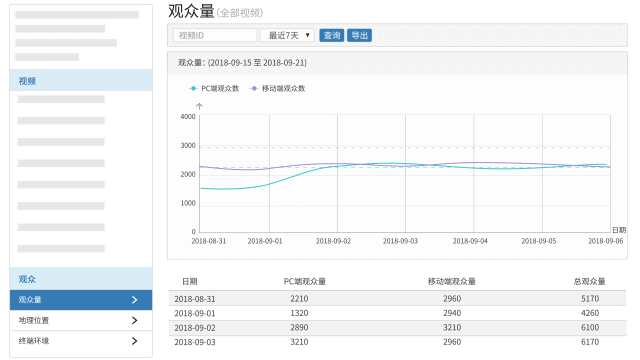Click the 观众量 date range heading

coord(242,63)
